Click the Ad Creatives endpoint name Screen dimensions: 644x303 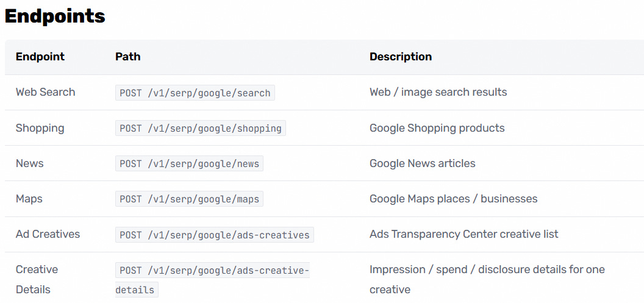click(48, 234)
